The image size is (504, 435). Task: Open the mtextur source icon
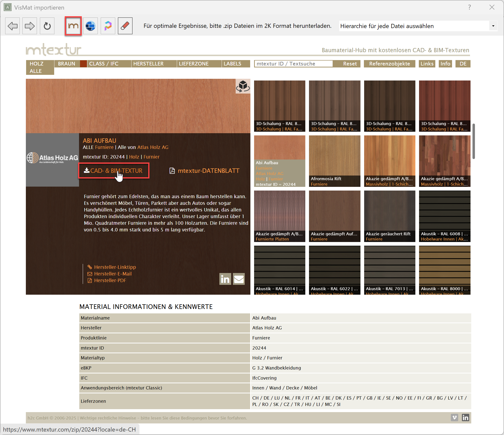coord(73,26)
